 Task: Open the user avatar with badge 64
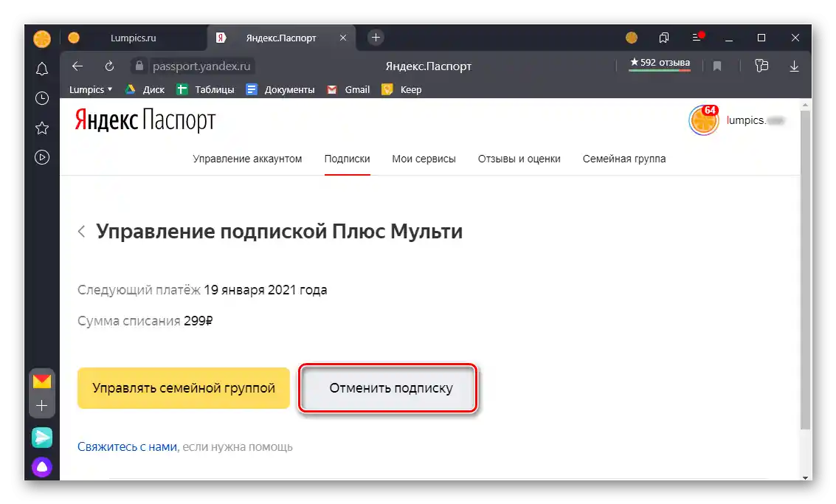pyautogui.click(x=704, y=120)
